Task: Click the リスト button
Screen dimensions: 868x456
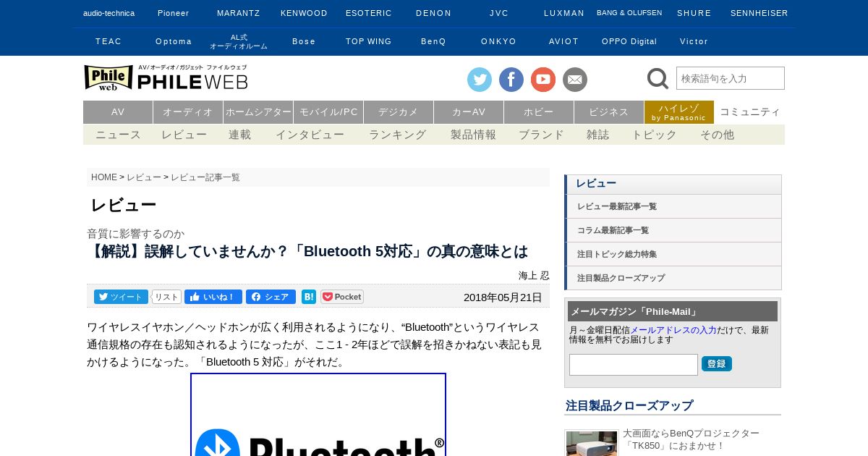Action: click(166, 297)
